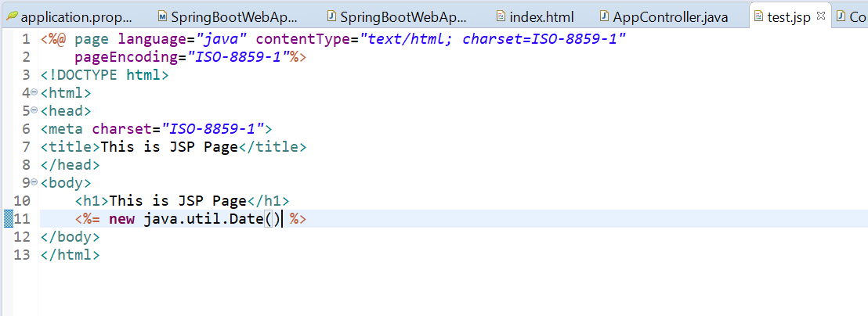
Task: Click the DOCTYPE html declaration on line 3
Action: coord(104,74)
